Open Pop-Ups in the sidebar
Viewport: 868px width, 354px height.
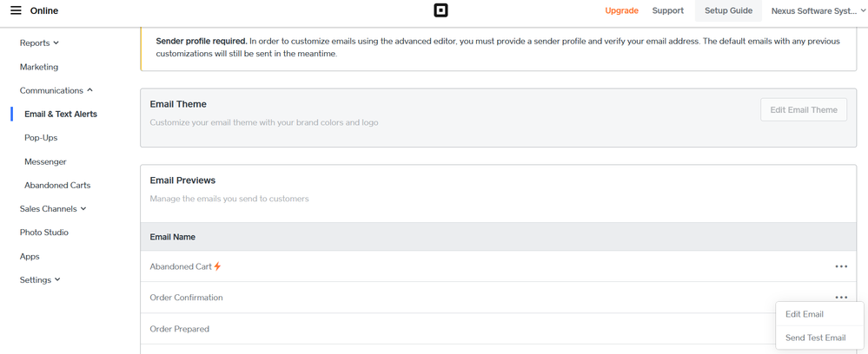(x=41, y=138)
